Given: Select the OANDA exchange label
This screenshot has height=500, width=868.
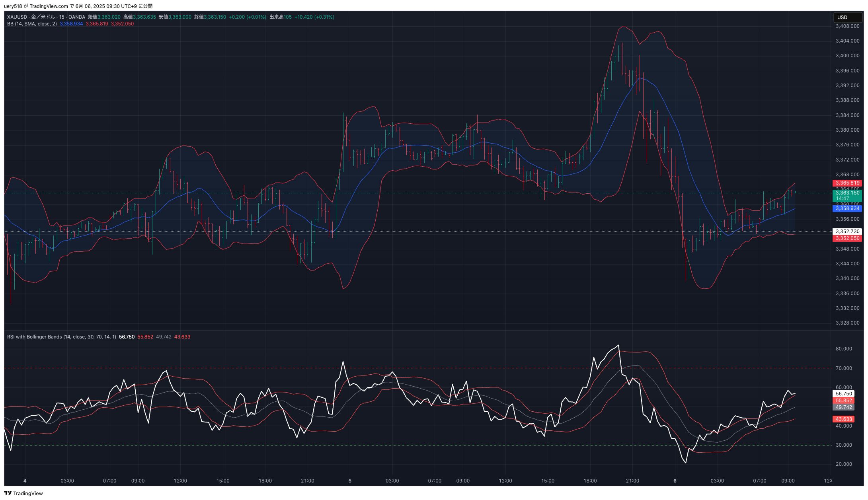Looking at the screenshot, I should [x=77, y=17].
